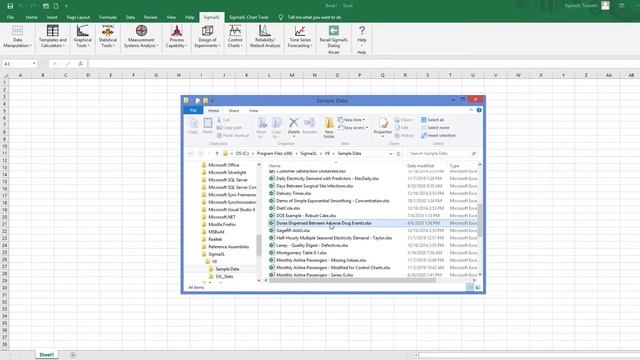The height and width of the screenshot is (360, 640).
Task: Click Search Sample Data box
Action: point(442,153)
